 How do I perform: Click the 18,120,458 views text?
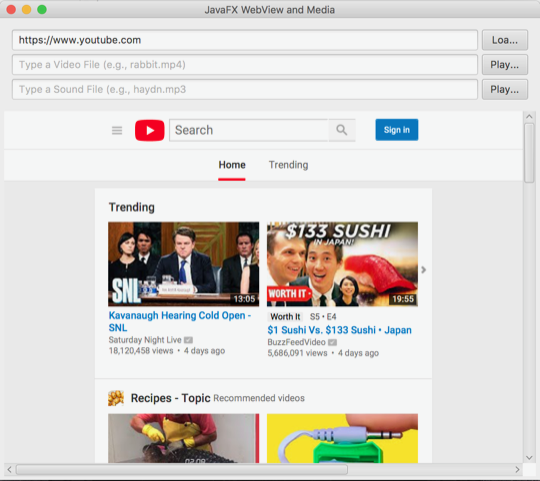(x=141, y=351)
